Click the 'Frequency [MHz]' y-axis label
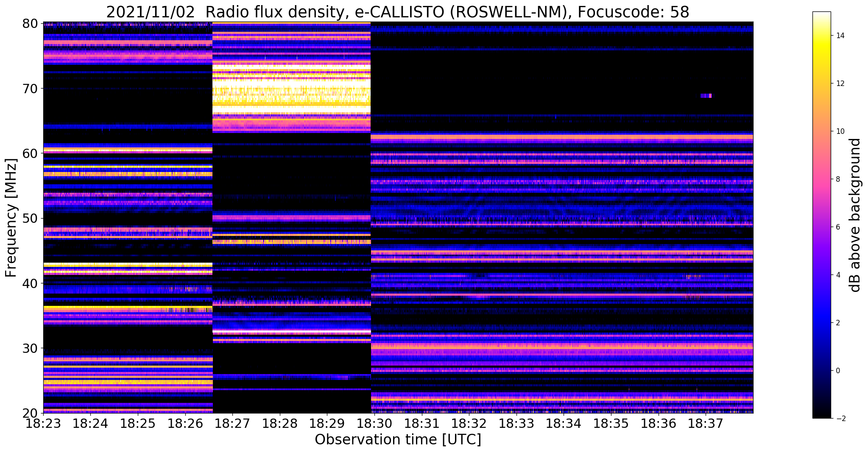This screenshot has height=452, width=868. coord(11,218)
